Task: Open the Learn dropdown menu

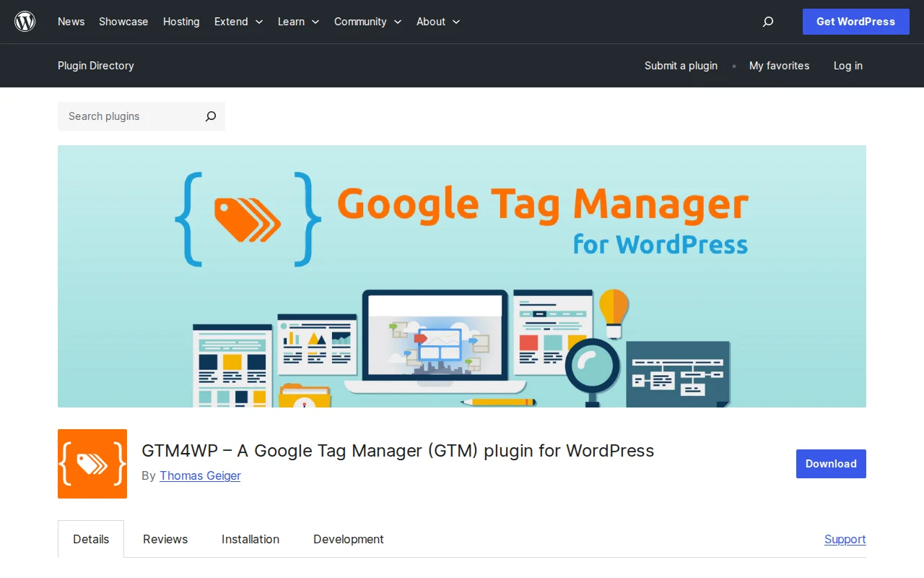Action: point(298,22)
